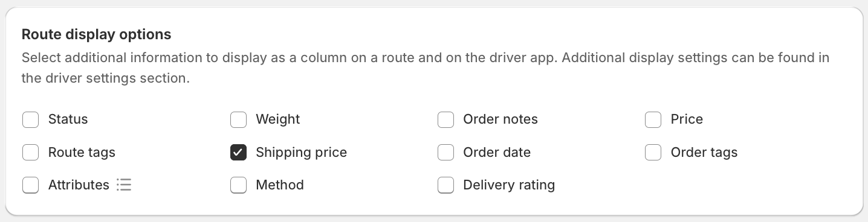
Task: Click the 'Route display options' heading
Action: click(96, 34)
